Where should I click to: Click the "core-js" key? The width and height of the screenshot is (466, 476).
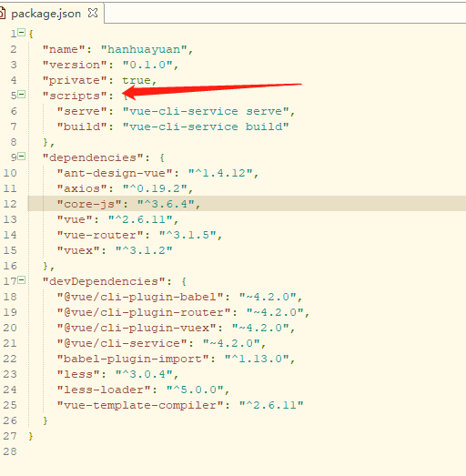point(89,204)
